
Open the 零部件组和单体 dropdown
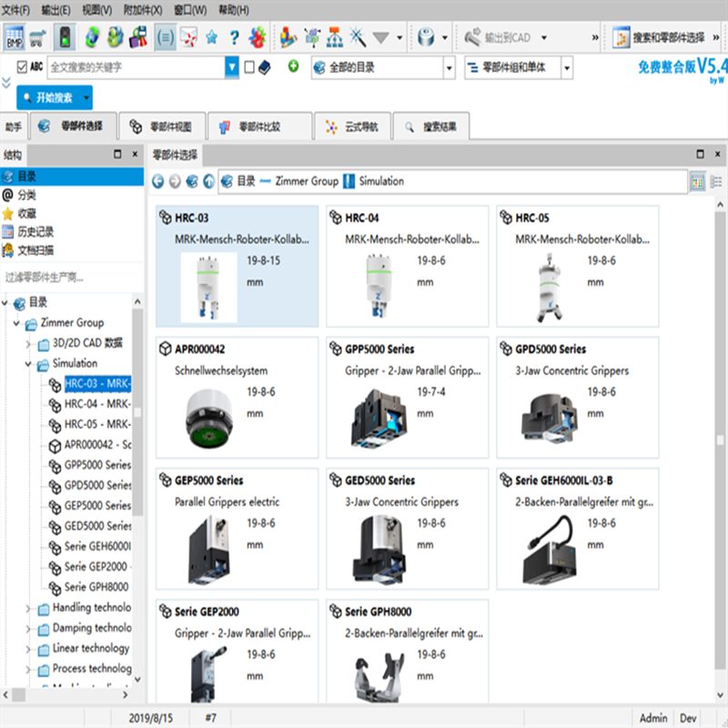click(x=567, y=67)
